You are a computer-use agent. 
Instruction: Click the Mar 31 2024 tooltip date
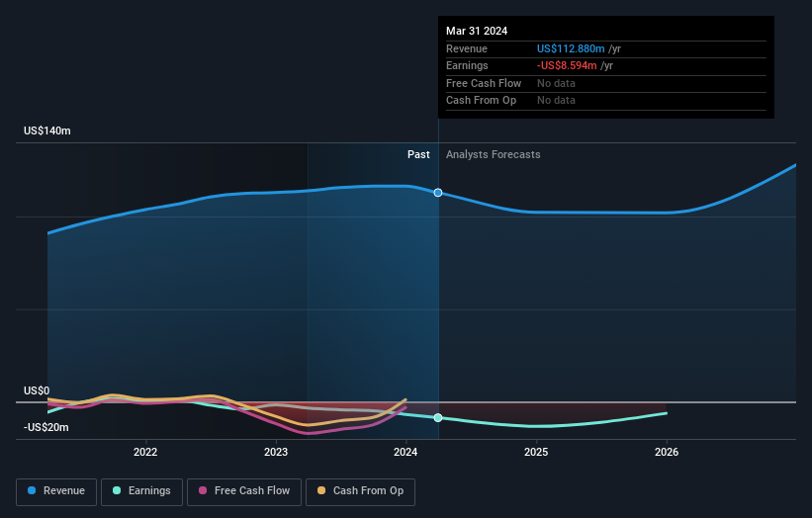[x=477, y=31]
